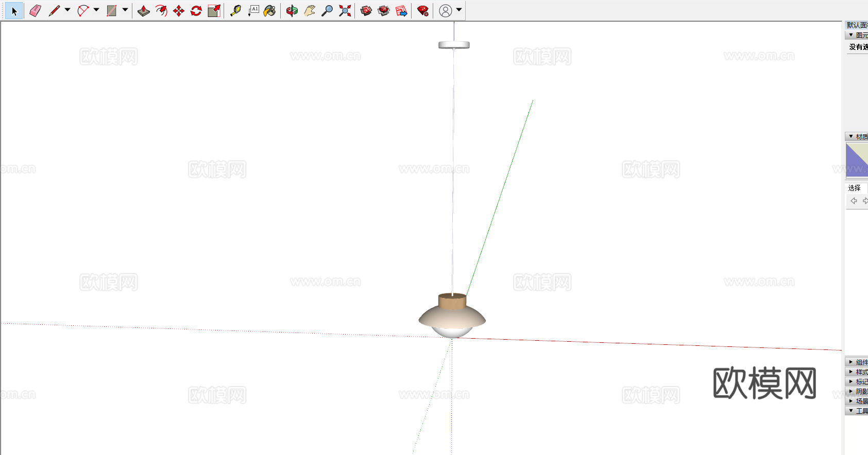Click the Send to LayOut icon
The width and height of the screenshot is (868, 455).
(401, 11)
